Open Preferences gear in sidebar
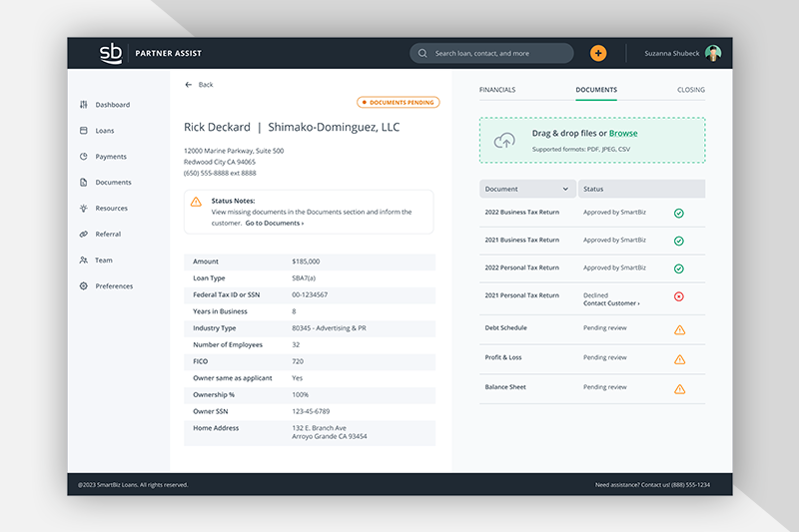The image size is (799, 532). (x=84, y=286)
